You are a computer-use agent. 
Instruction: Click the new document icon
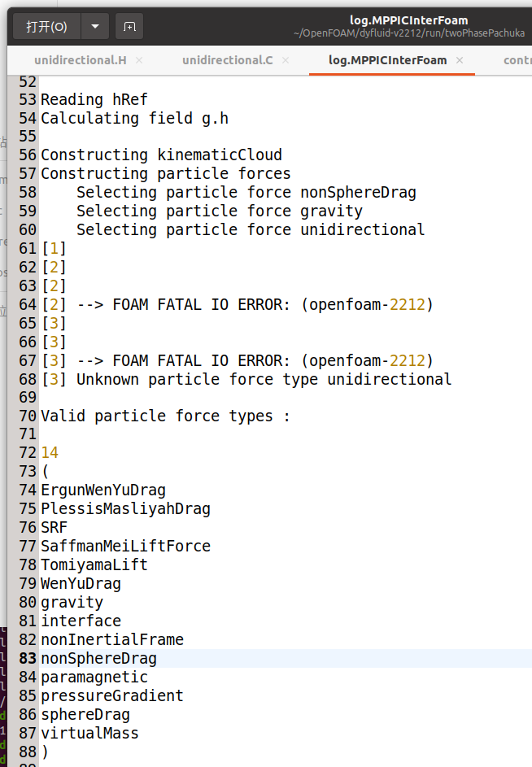point(130,27)
